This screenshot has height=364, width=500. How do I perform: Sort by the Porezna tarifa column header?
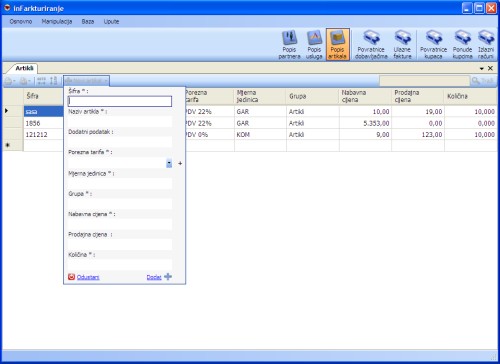(210, 96)
